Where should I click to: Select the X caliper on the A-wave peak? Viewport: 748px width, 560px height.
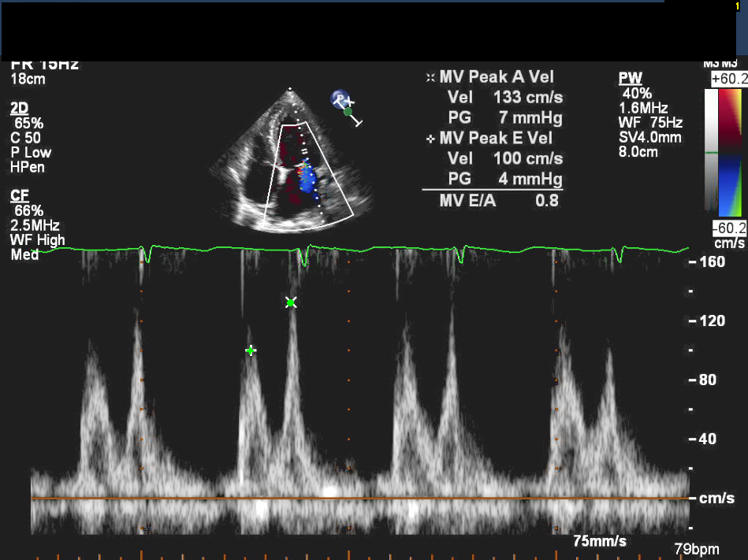[291, 302]
